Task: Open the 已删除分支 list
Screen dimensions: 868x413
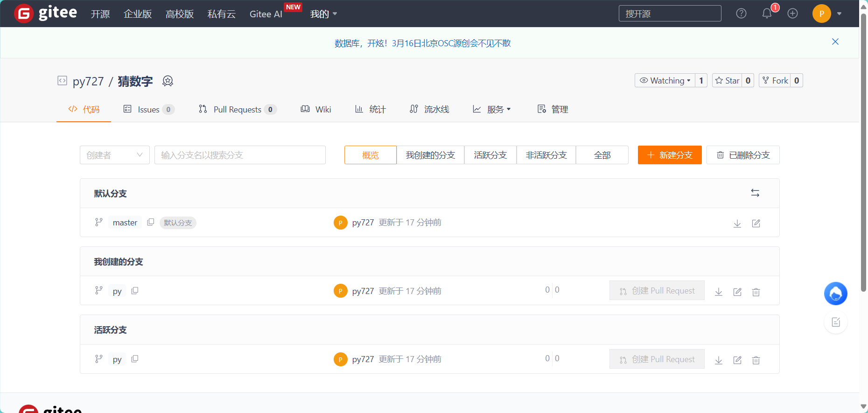Action: click(743, 155)
